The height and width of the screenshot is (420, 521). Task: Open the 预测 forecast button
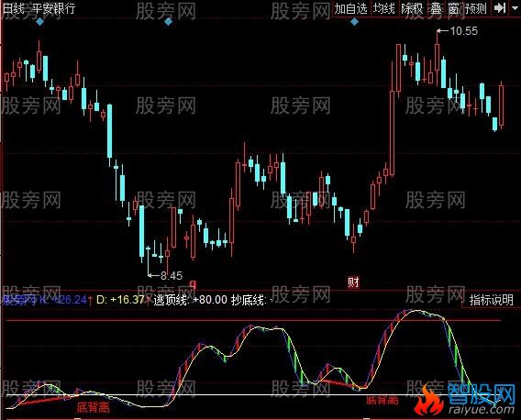(475, 8)
